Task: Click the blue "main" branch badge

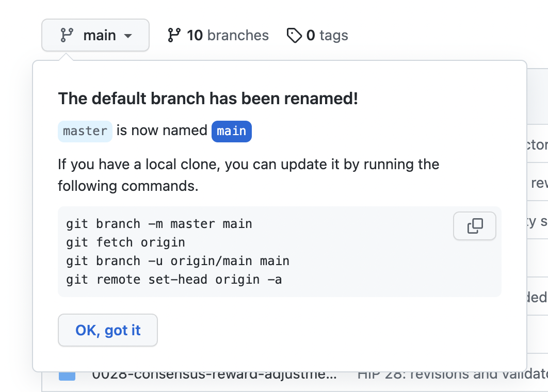Action: [x=231, y=131]
